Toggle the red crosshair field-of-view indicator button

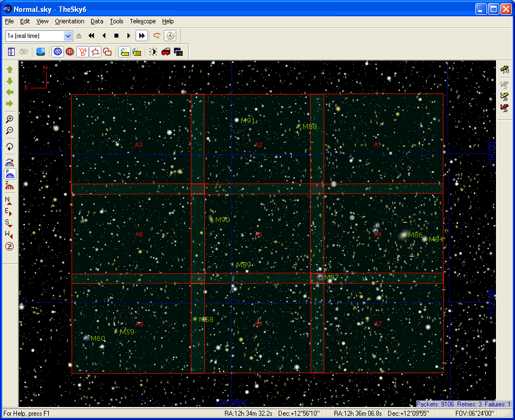click(x=95, y=52)
